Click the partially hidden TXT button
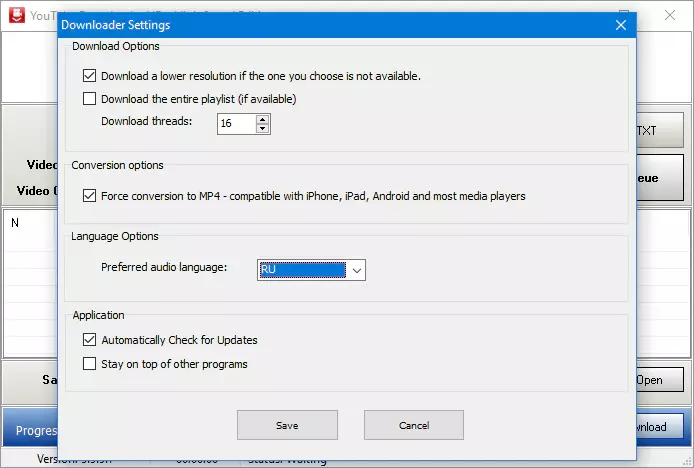 click(659, 131)
